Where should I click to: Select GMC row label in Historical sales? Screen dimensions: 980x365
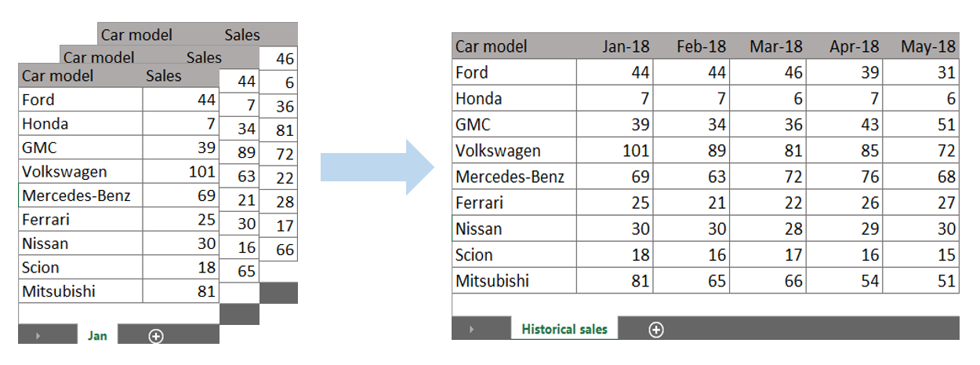(x=514, y=124)
